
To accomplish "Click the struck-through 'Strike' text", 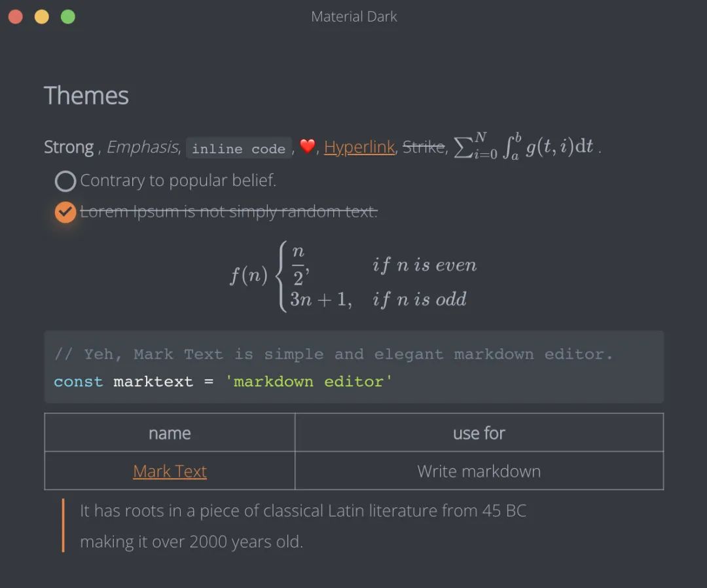I will pos(423,147).
